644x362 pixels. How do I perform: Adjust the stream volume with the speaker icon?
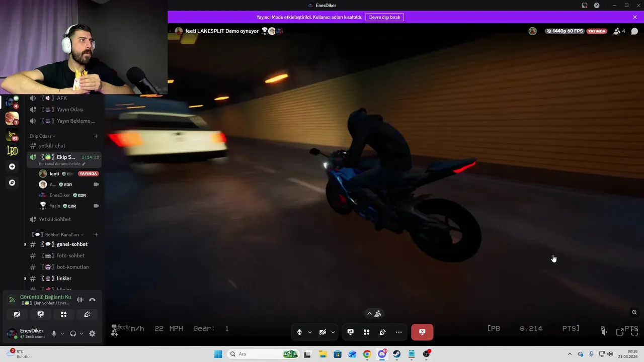coord(603,331)
